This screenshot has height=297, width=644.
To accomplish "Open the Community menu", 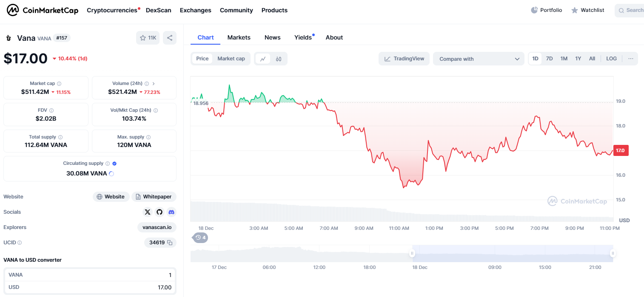I will 236,10.
